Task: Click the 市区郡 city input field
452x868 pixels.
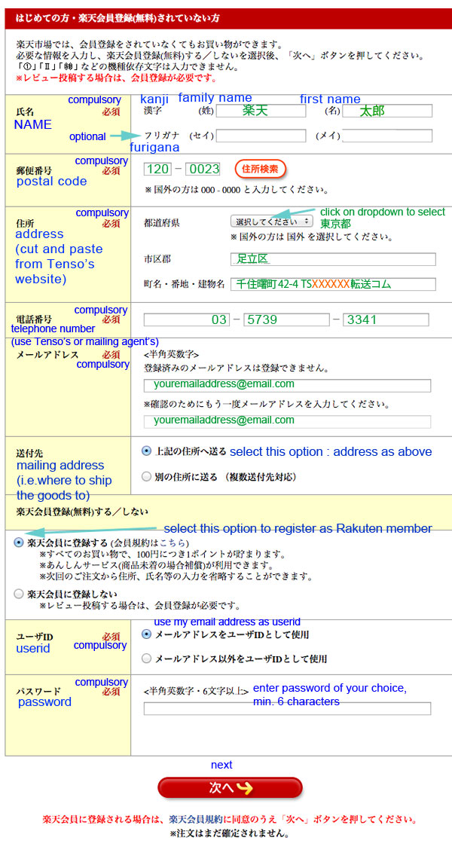Action: 332,259
